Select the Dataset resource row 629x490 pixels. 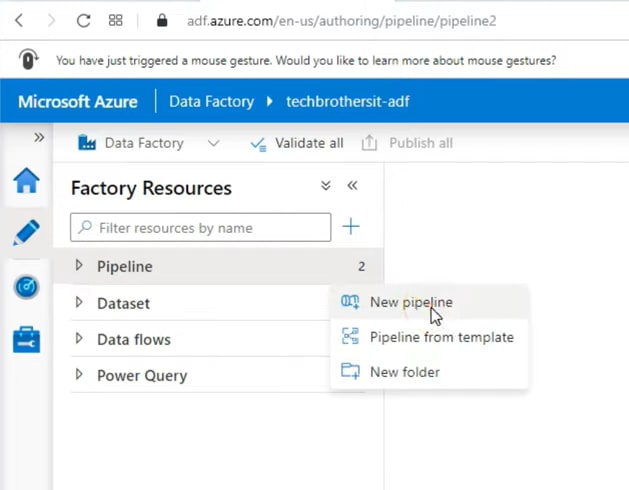pos(201,303)
